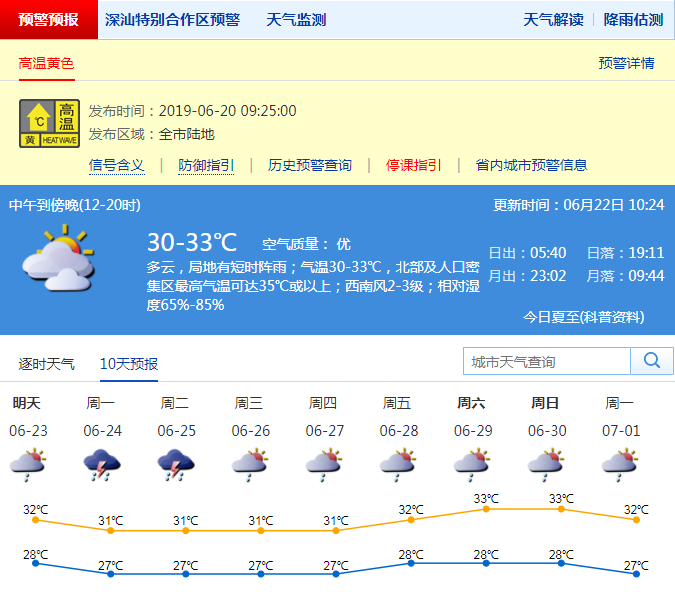675x595 pixels.
Task: Click the 信号含义 link
Action: 117,165
